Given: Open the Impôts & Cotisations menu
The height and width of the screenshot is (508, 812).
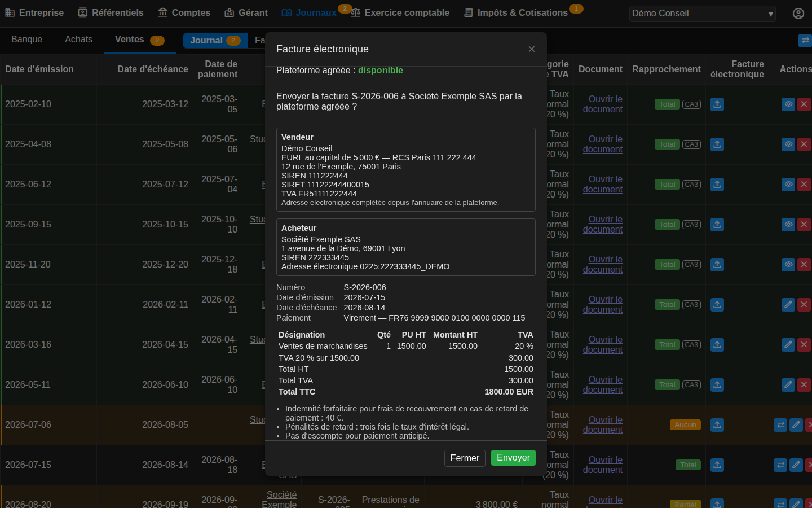Looking at the screenshot, I should pyautogui.click(x=515, y=12).
